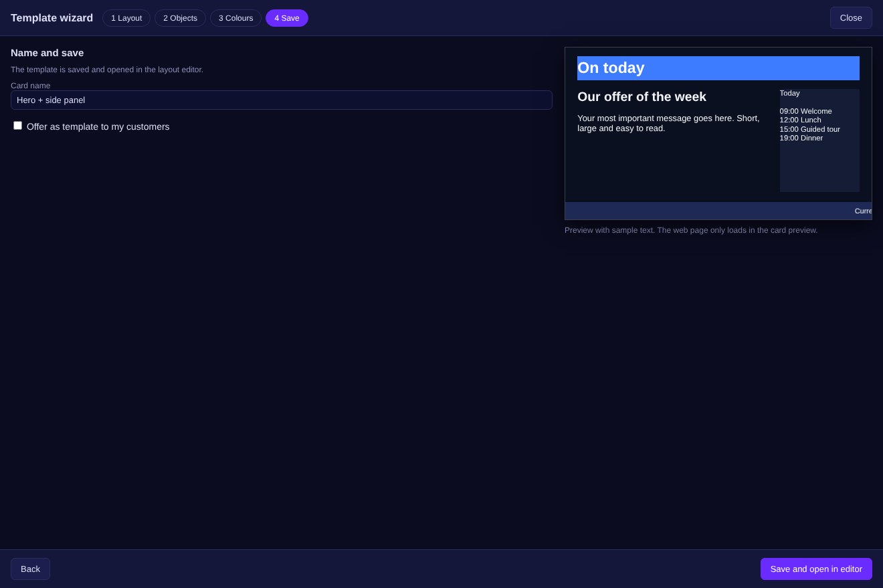This screenshot has height=588, width=883.
Task: Click the Card name input field
Action: (x=282, y=100)
